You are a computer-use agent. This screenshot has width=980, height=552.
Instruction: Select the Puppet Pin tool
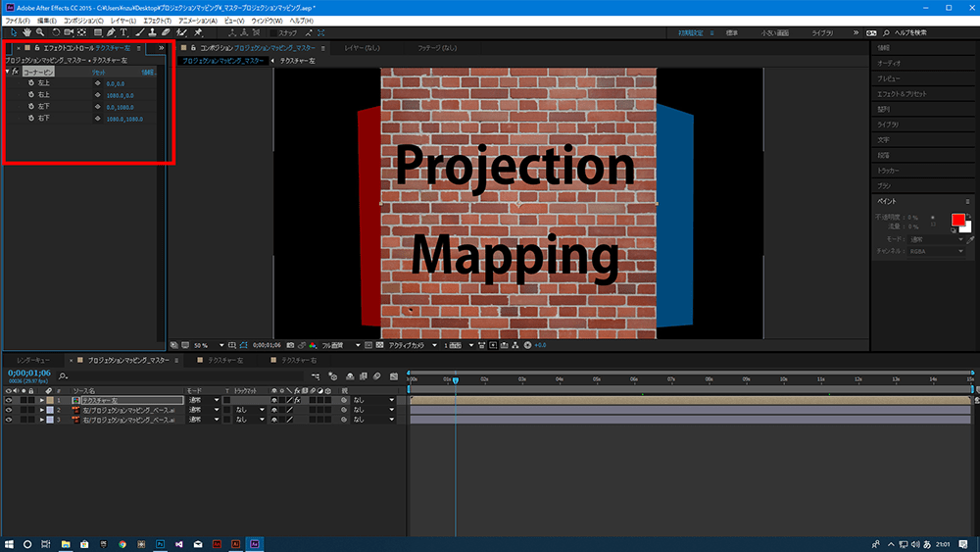pos(198,32)
